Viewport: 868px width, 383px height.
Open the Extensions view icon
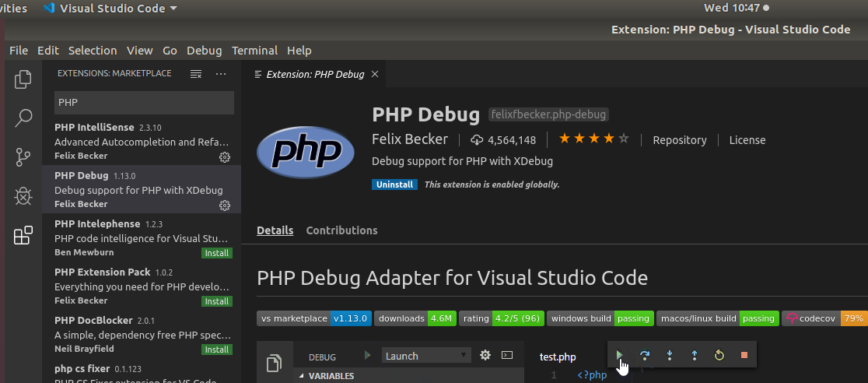(x=23, y=236)
